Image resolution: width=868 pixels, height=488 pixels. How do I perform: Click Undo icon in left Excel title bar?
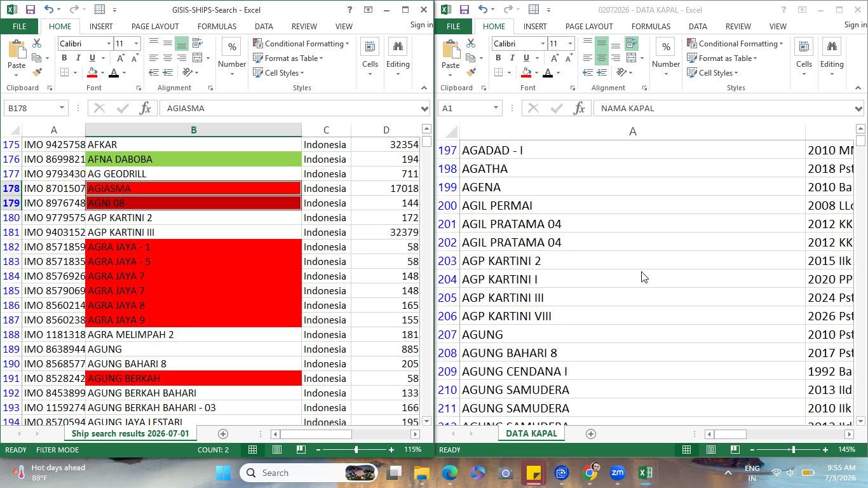(49, 10)
